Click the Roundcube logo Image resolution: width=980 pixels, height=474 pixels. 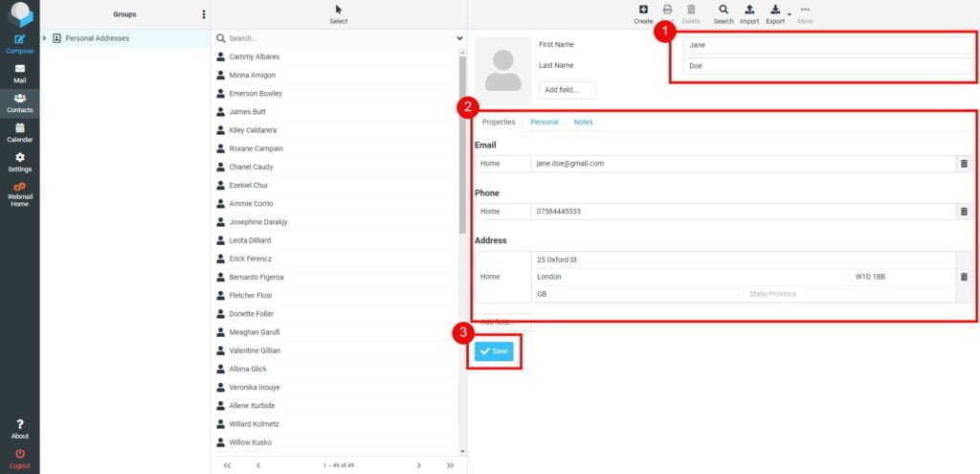click(20, 13)
